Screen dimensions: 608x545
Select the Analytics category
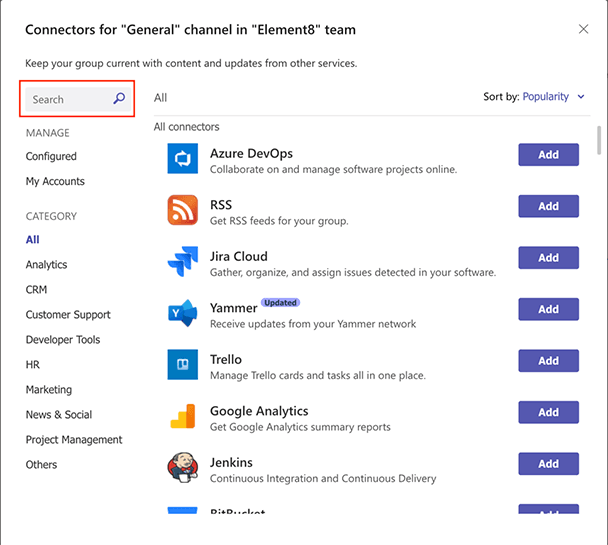47,265
